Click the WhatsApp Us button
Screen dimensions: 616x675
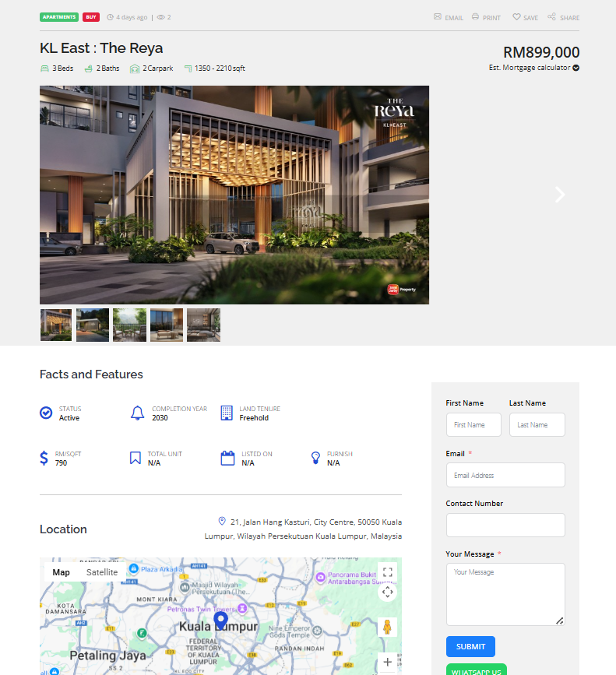(x=476, y=670)
